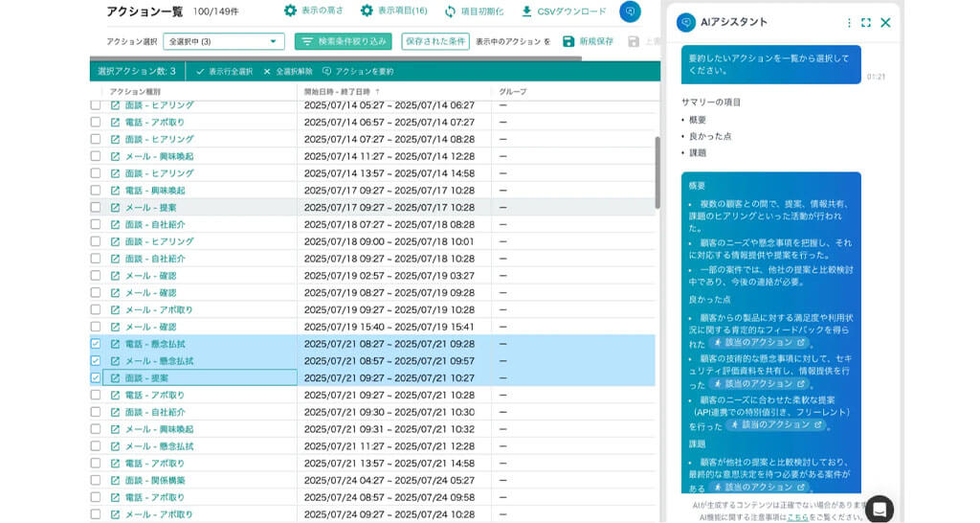
Task: Uncheck the 07/21 08:57 メール - 懸念払拭 checkbox
Action: point(96,361)
